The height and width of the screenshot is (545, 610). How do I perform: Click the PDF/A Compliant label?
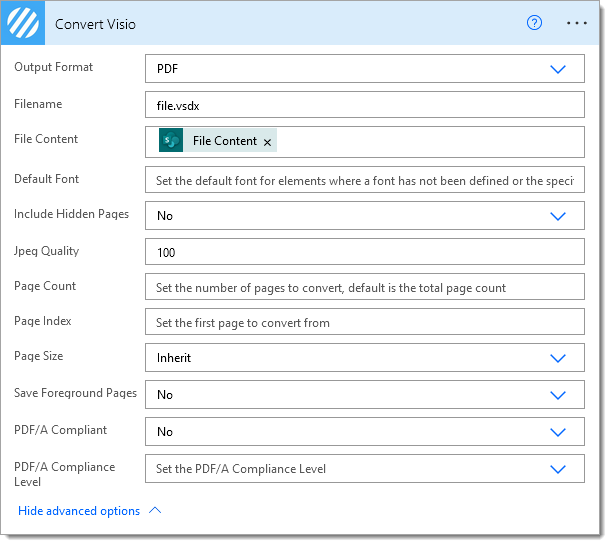[x=60, y=430]
